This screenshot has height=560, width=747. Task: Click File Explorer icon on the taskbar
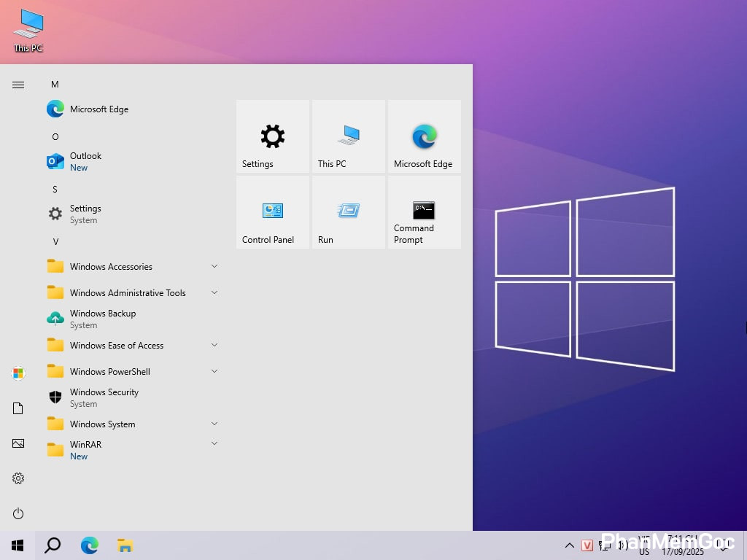(125, 545)
